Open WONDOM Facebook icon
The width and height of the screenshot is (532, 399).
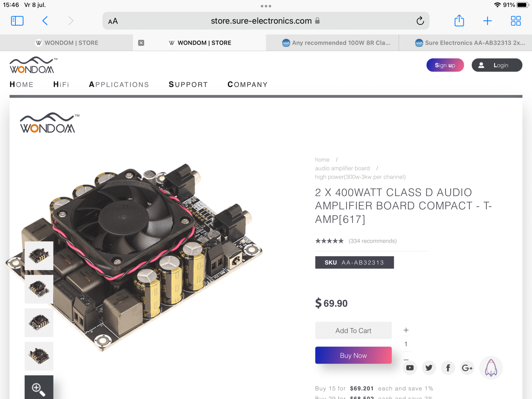pyautogui.click(x=448, y=368)
